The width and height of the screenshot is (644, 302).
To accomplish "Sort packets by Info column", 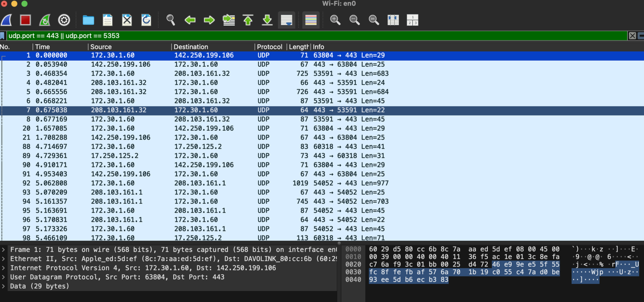I will tap(477, 47).
